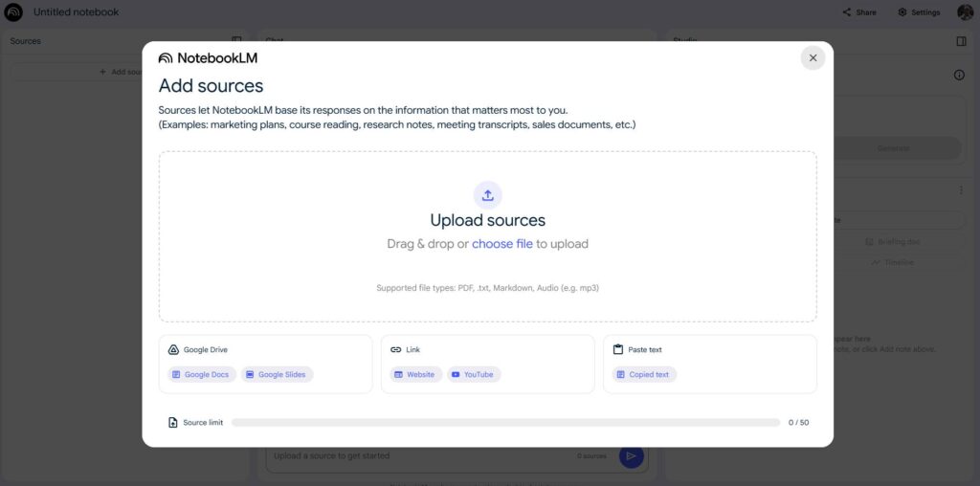Viewport: 980px width, 486px height.
Task: Add a Website link source
Action: coord(414,375)
